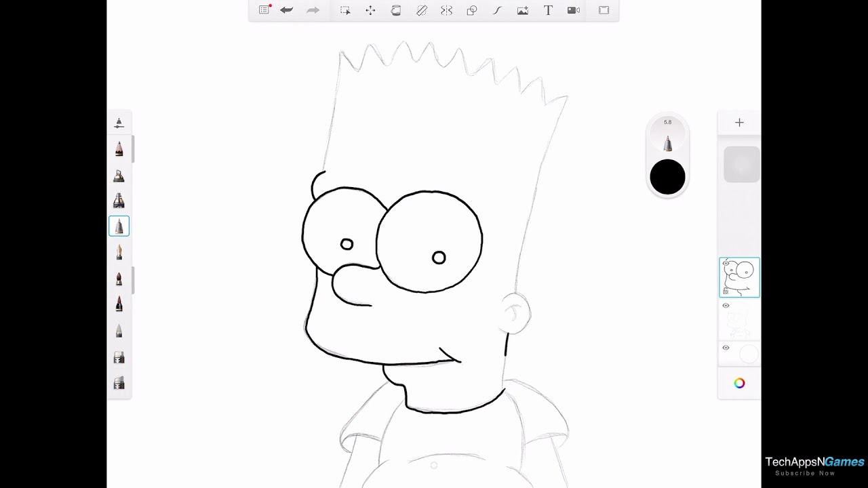The height and width of the screenshot is (488, 868).
Task: Add a new layer with the plus button
Action: point(739,122)
